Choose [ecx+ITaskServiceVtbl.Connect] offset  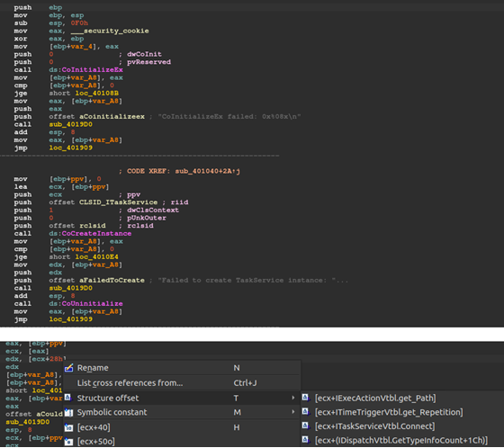tap(374, 426)
